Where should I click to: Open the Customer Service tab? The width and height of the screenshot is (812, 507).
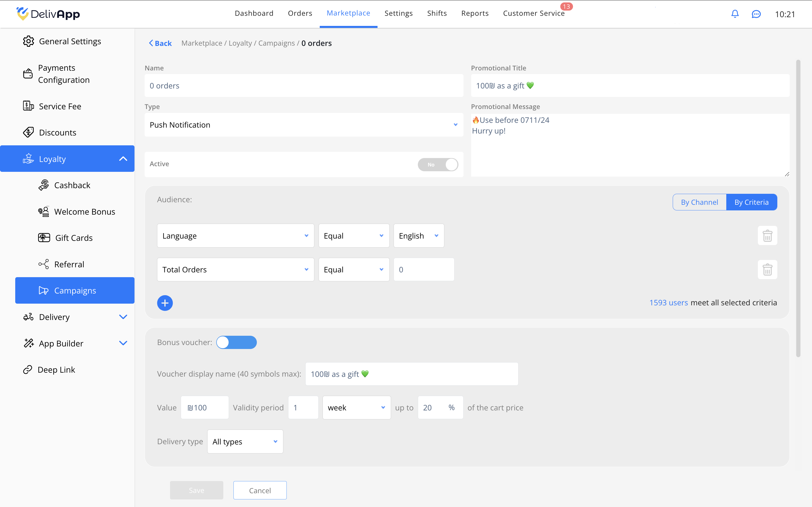(x=533, y=14)
